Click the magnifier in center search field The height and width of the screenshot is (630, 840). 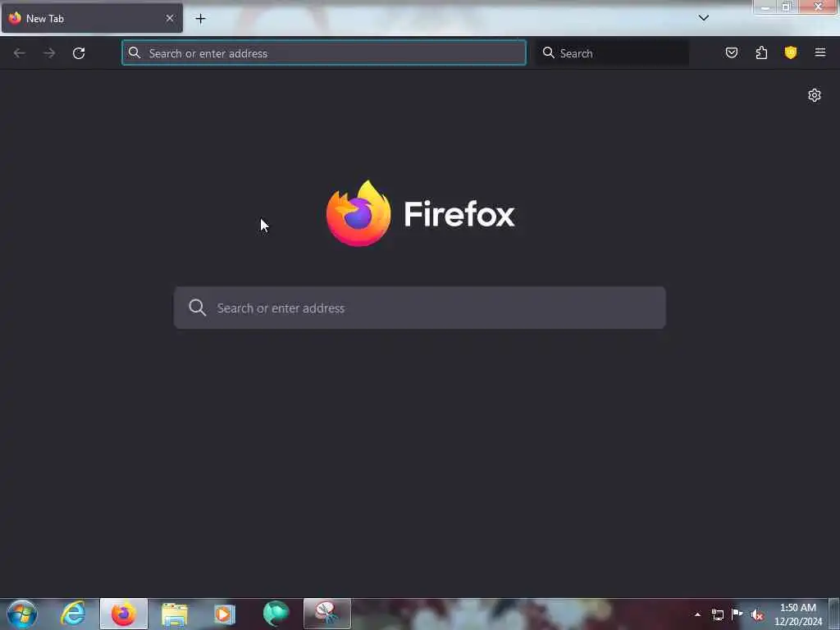tap(197, 308)
